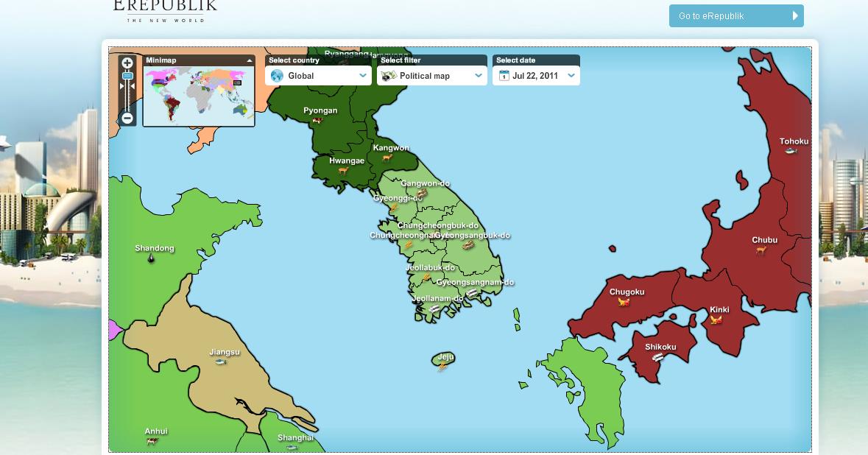Click the grain icon under Chungcheongnam
The height and width of the screenshot is (455, 868).
408,244
